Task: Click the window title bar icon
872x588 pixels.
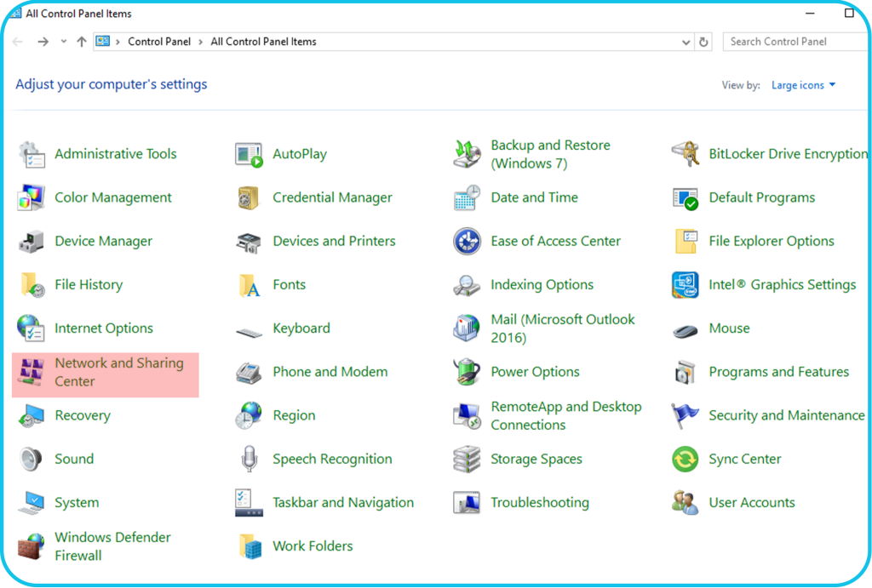Action: pyautogui.click(x=15, y=14)
